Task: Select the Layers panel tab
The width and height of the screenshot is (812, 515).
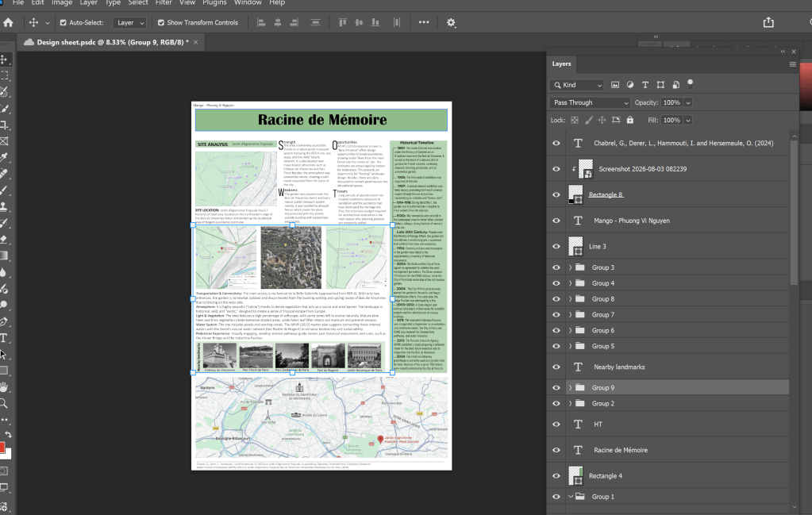Action: pos(561,63)
